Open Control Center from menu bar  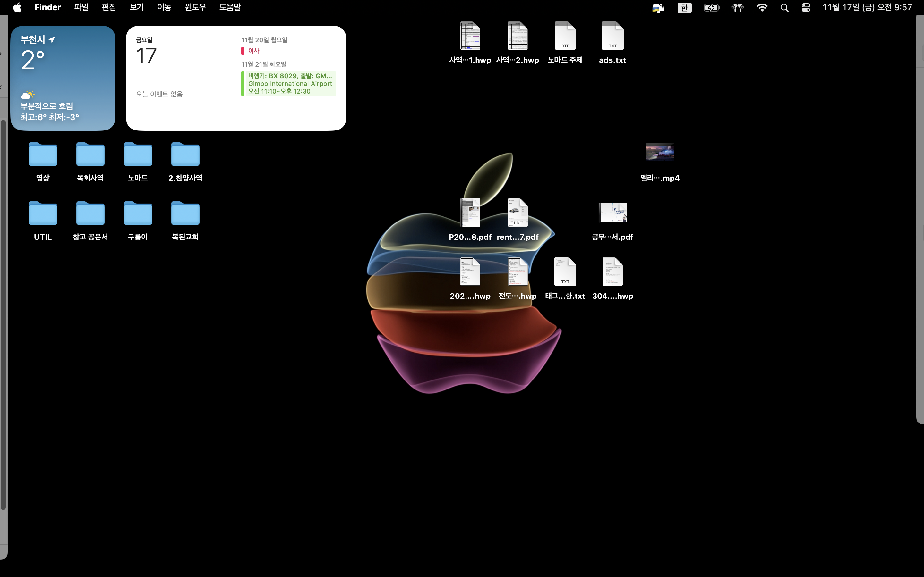(x=806, y=8)
